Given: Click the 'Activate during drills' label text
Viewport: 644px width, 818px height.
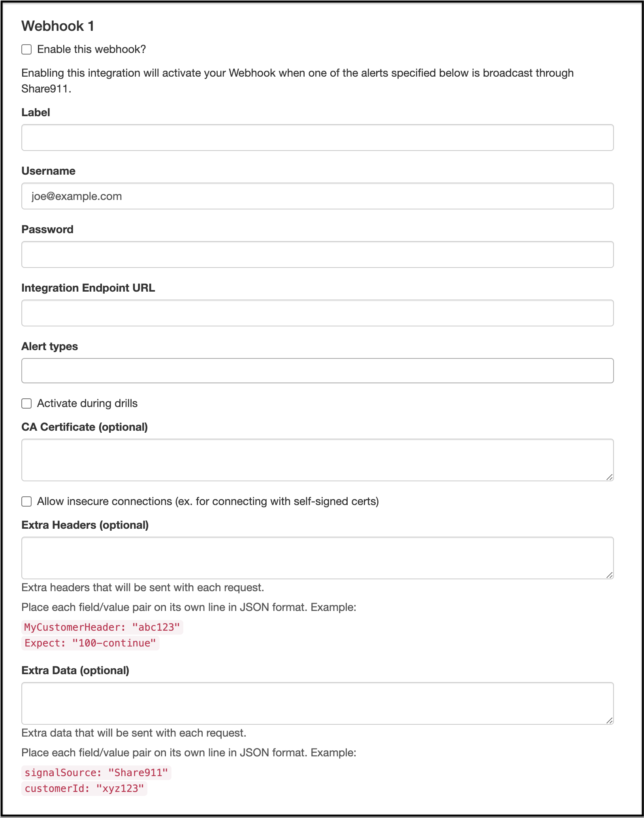Looking at the screenshot, I should coord(87,403).
